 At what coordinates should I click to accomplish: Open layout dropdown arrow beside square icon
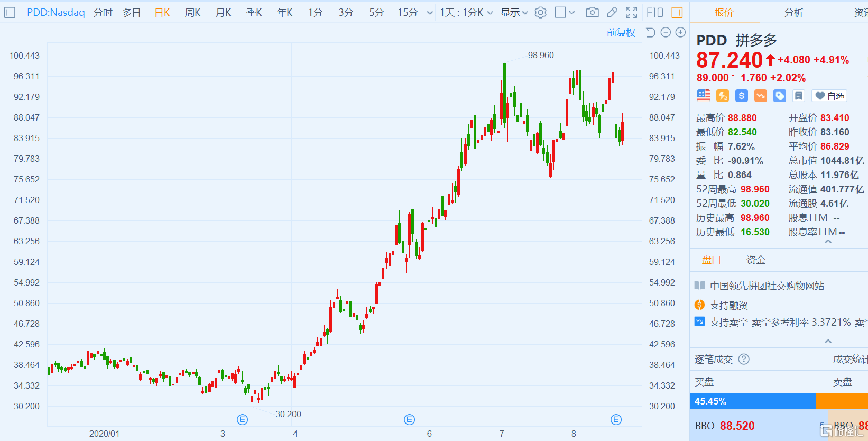pyautogui.click(x=572, y=13)
